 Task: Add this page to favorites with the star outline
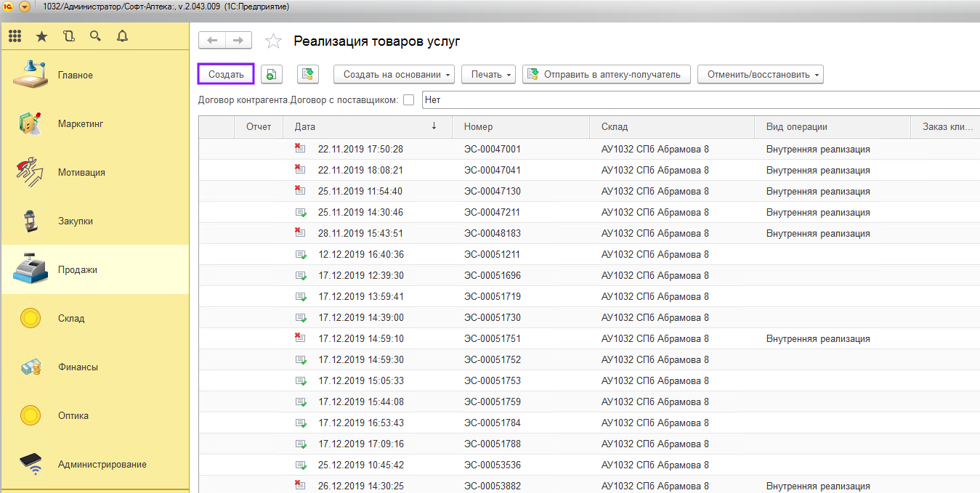click(273, 41)
